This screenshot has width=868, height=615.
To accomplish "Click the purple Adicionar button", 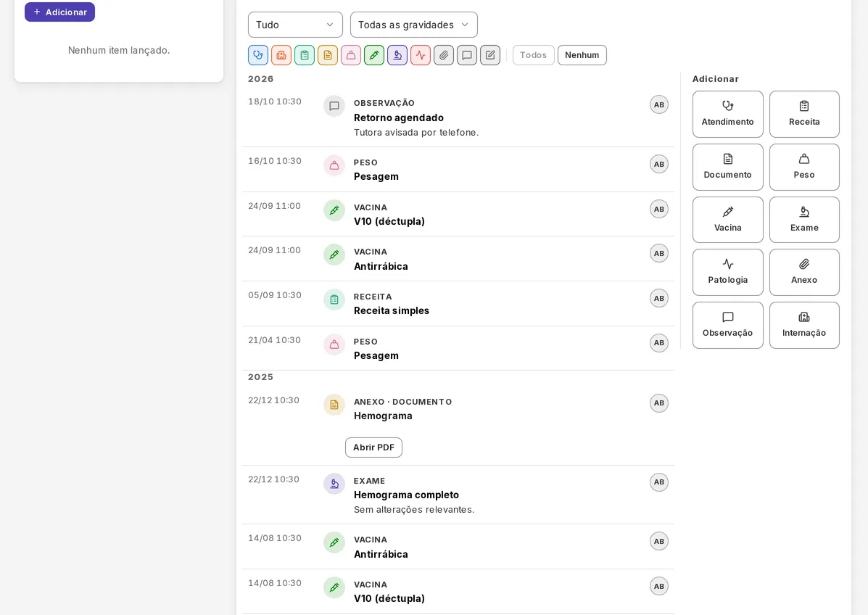I will (59, 12).
